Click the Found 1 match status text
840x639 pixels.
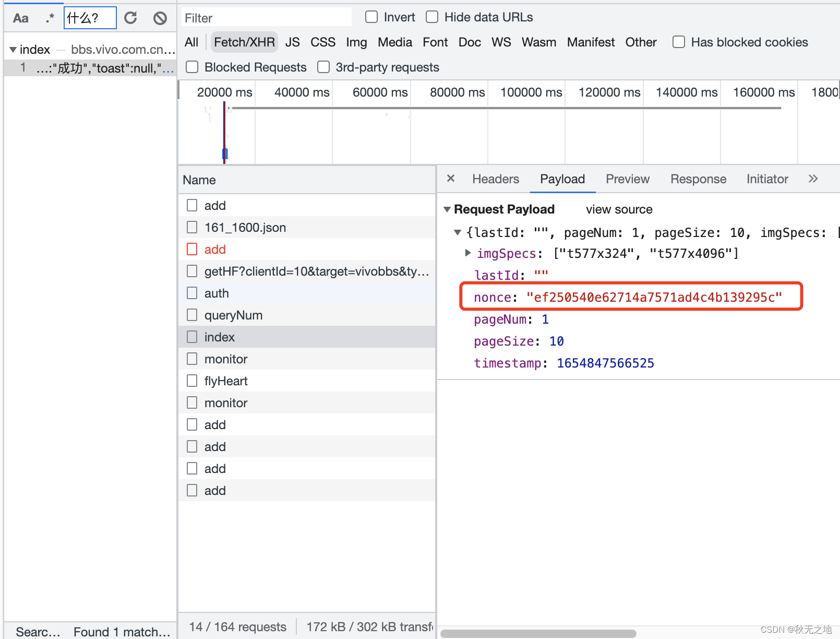point(122,632)
